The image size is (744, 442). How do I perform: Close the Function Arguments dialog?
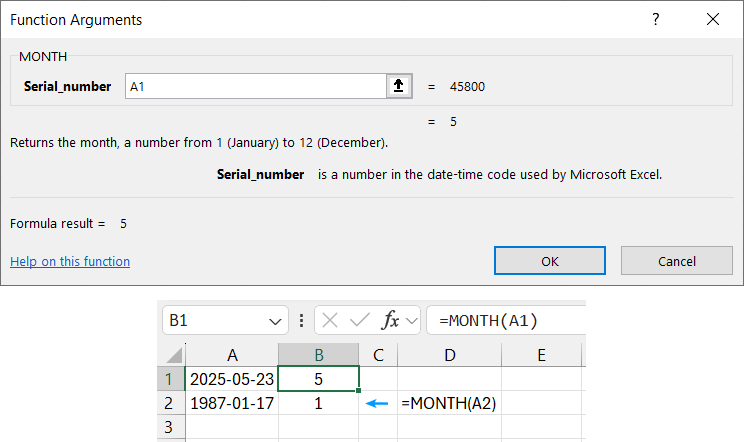713,19
